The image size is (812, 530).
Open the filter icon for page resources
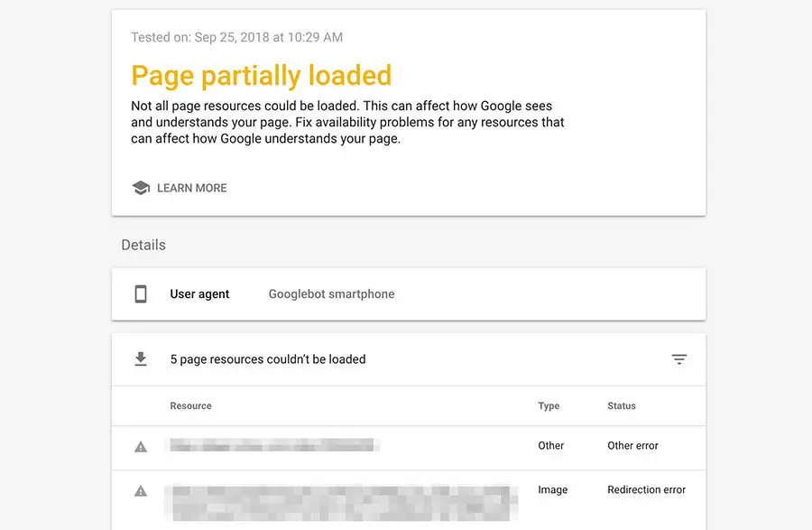tap(679, 359)
